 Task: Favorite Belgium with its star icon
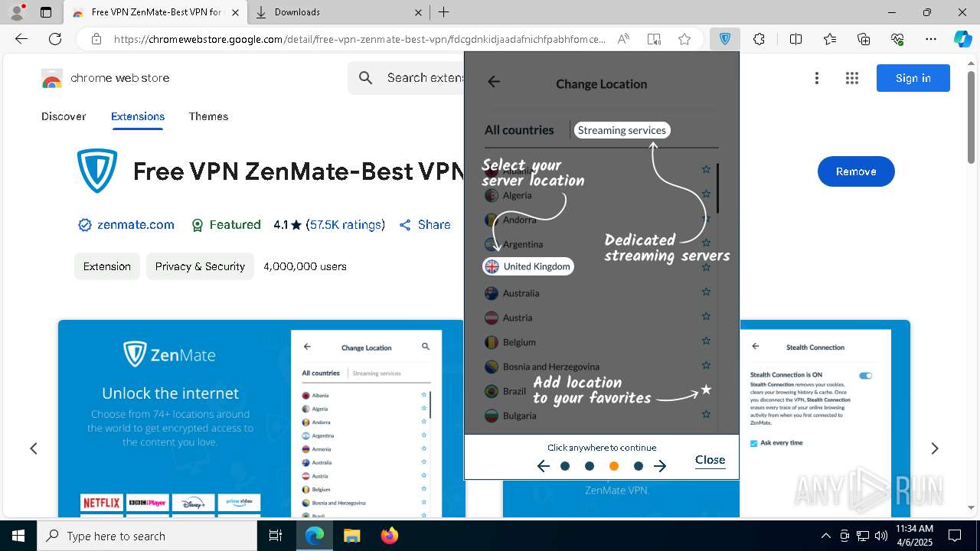tap(706, 341)
